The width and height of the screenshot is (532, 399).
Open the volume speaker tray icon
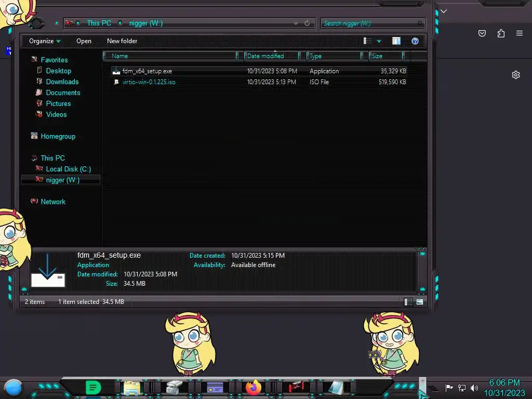[x=474, y=388]
